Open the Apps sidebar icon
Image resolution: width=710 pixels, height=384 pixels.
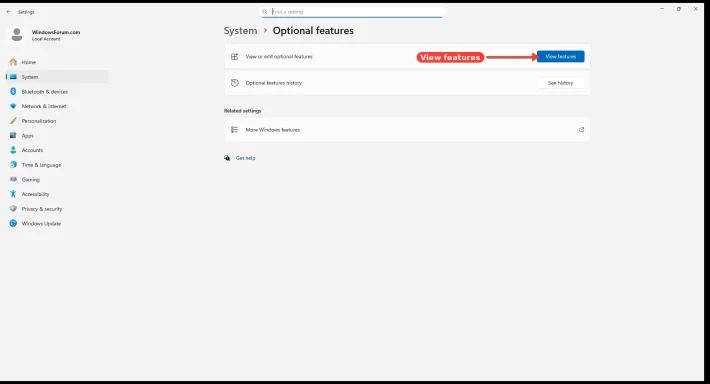(x=13, y=135)
